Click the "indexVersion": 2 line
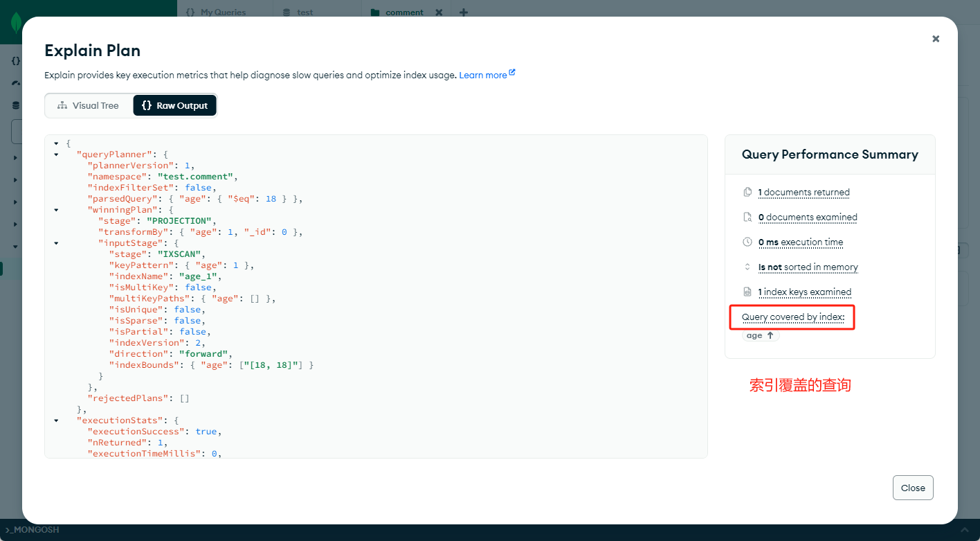 157,343
